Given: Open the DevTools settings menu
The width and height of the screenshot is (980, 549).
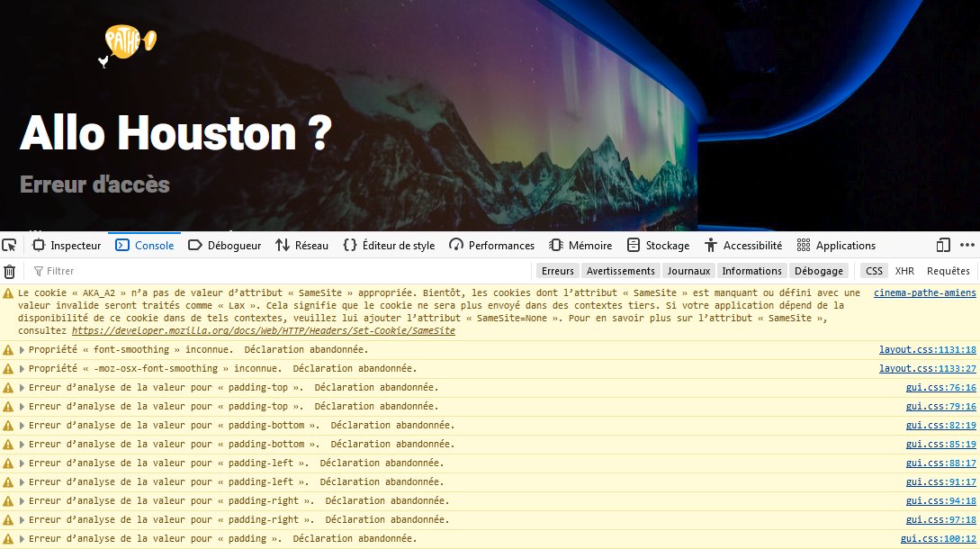Looking at the screenshot, I should click(x=967, y=245).
